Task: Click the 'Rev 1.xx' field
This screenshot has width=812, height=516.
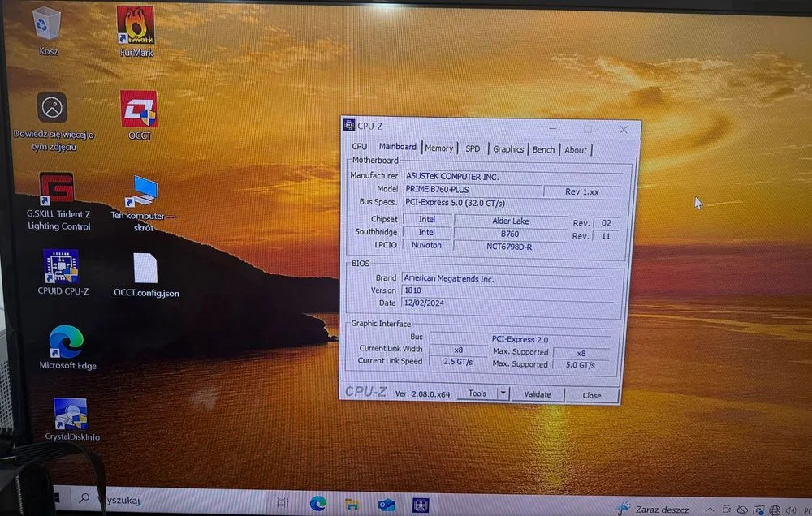Action: tap(582, 191)
